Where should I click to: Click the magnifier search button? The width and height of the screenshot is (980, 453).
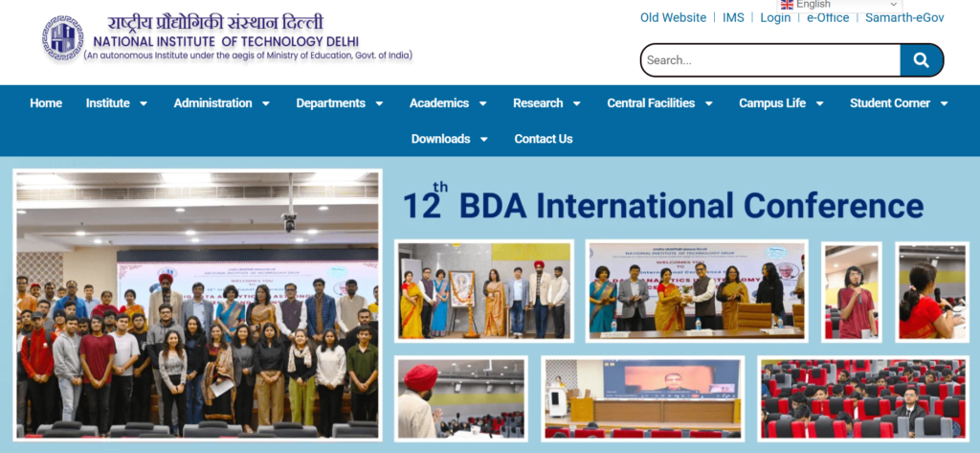(922, 60)
